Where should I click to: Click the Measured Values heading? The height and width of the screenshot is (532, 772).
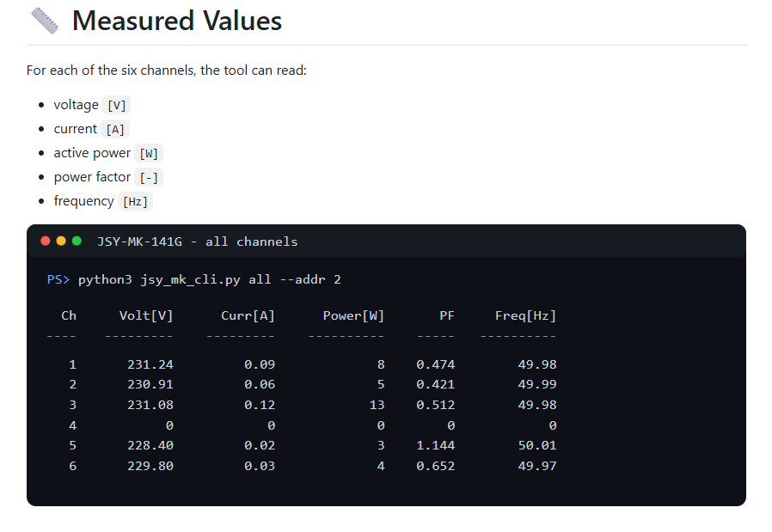[x=177, y=21]
